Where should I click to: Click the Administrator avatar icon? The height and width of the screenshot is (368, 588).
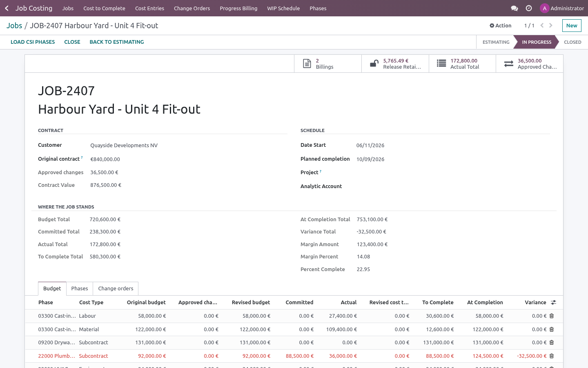click(x=544, y=8)
